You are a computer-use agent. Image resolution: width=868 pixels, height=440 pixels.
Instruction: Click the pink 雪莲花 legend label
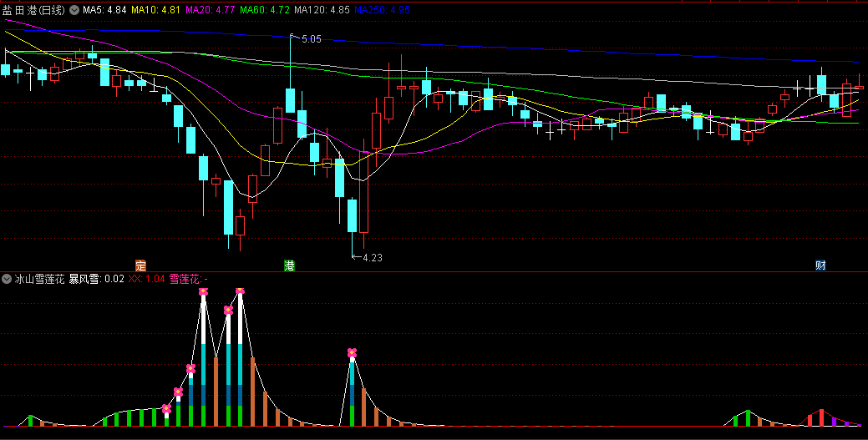188,279
